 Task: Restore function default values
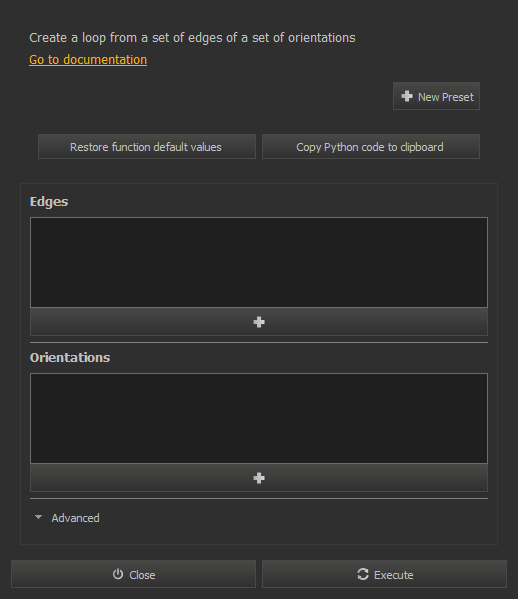click(147, 147)
